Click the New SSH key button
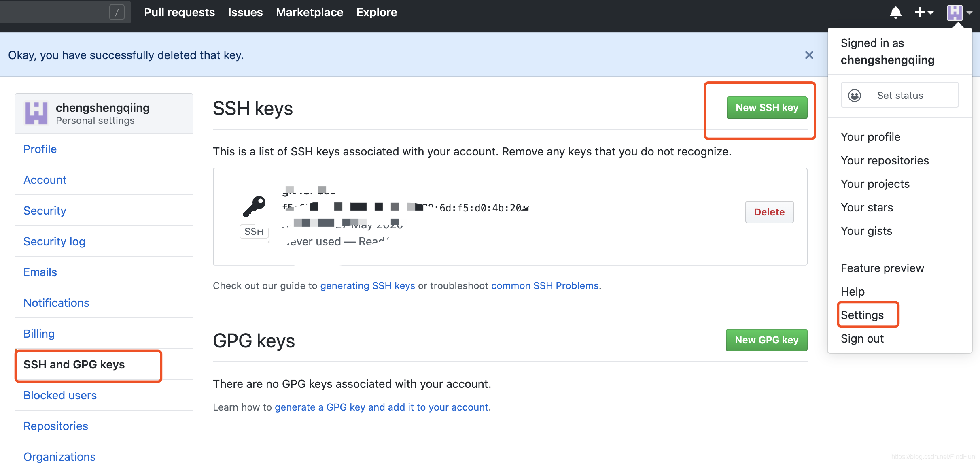 [767, 108]
